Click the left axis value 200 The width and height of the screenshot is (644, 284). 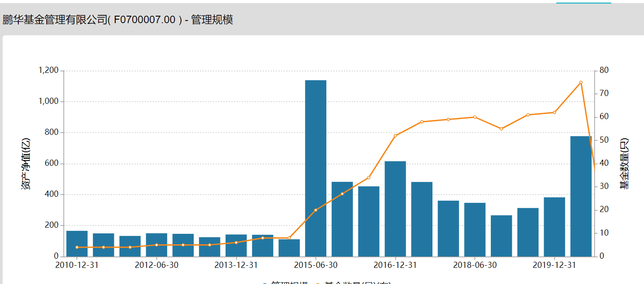(x=52, y=225)
